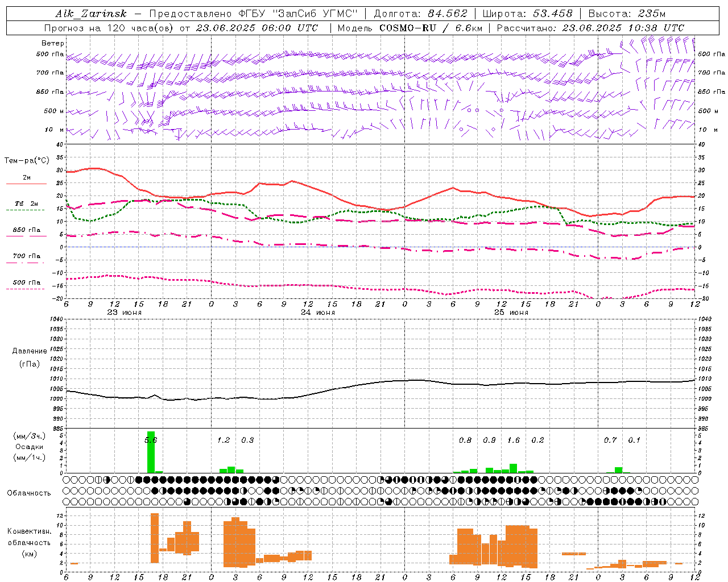Click the 'Долгота: 84.562' longitude value

point(420,14)
